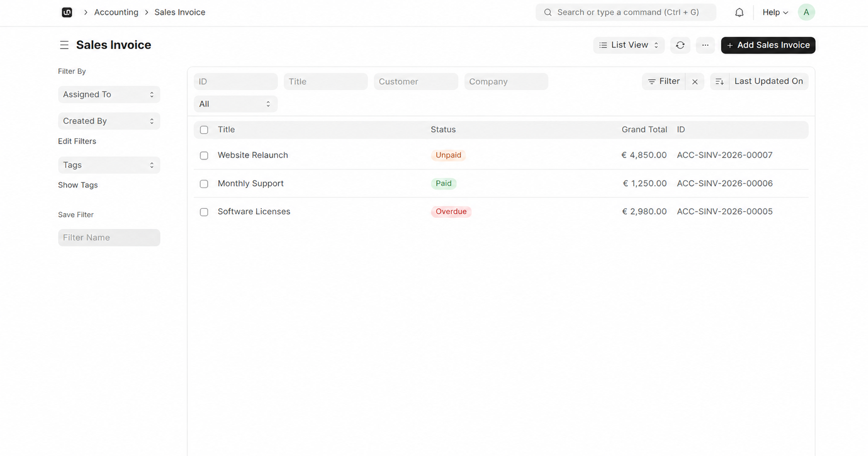
Task: Toggle sort direction icon
Action: pos(719,81)
